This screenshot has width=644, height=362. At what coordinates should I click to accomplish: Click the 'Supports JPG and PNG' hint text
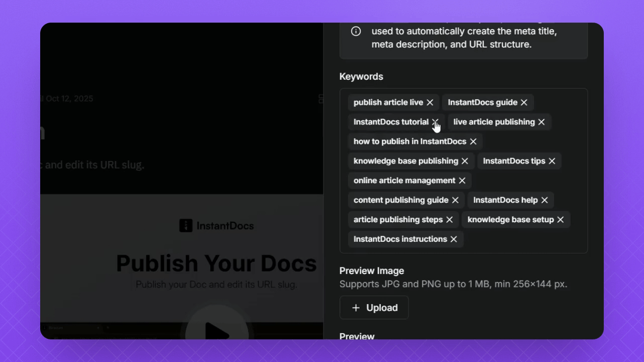click(x=453, y=284)
